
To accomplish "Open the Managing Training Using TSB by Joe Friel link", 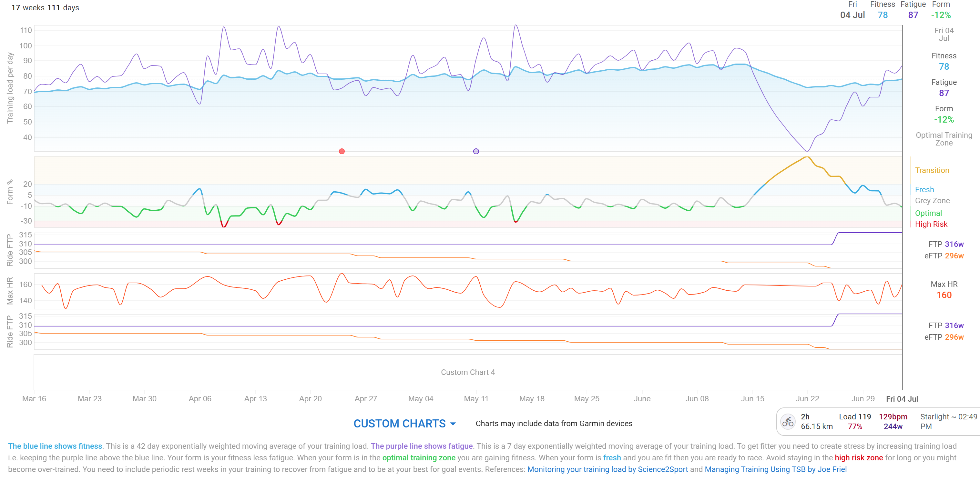I will (775, 469).
